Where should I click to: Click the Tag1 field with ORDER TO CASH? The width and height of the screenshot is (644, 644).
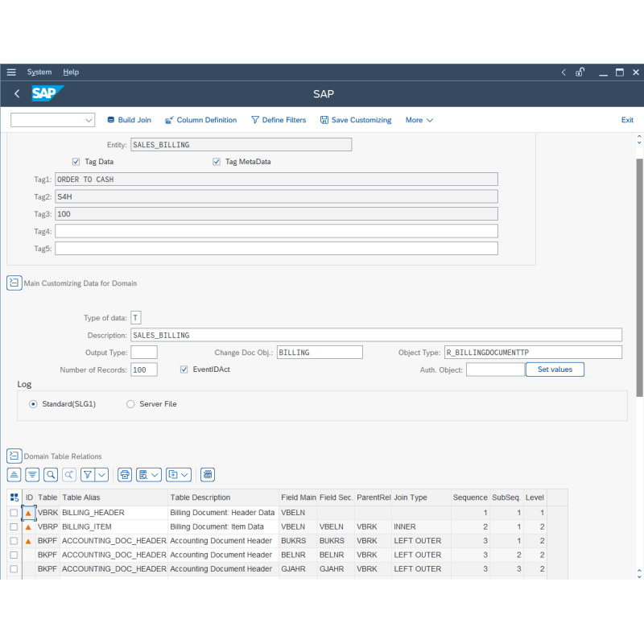pyautogui.click(x=276, y=179)
